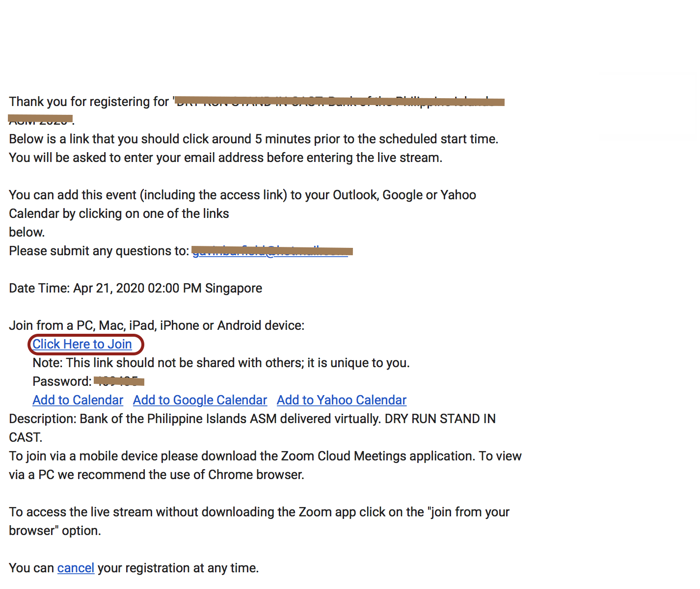Click "Below is a link that you should click" line
Viewport: 700px width, 589px height.
pos(254,139)
